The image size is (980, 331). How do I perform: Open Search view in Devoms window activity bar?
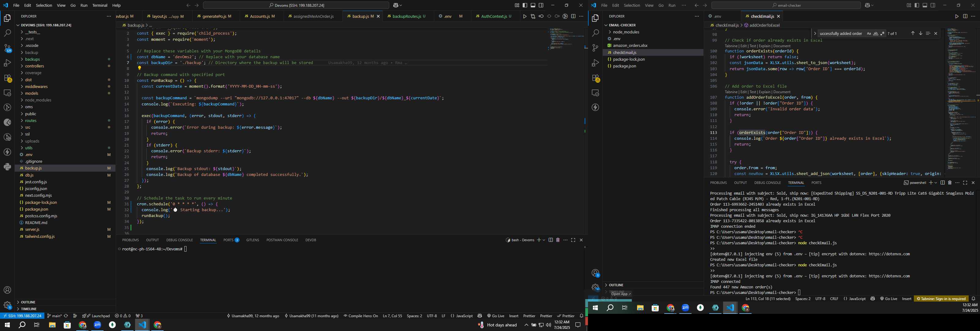[x=7, y=33]
